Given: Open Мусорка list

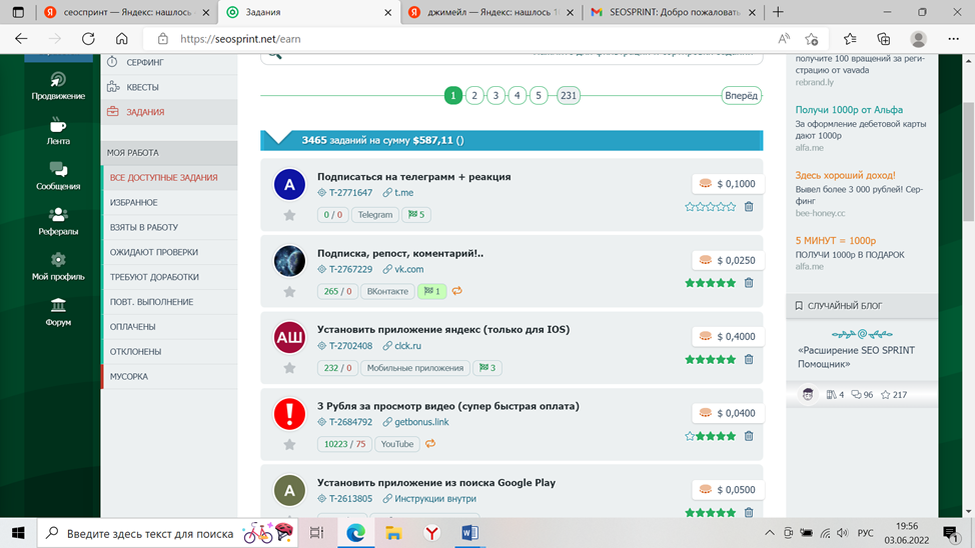Looking at the screenshot, I should [x=169, y=376].
